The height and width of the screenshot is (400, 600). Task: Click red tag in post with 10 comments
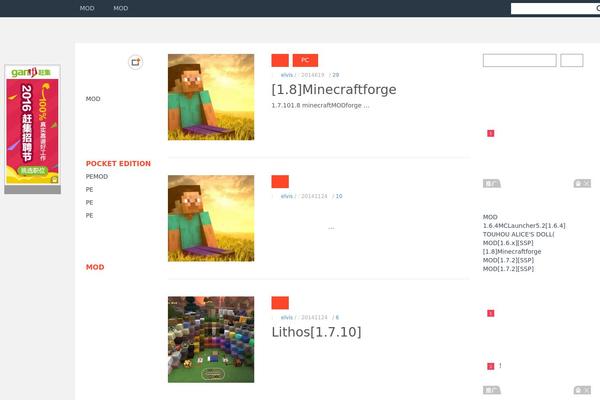tap(280, 181)
